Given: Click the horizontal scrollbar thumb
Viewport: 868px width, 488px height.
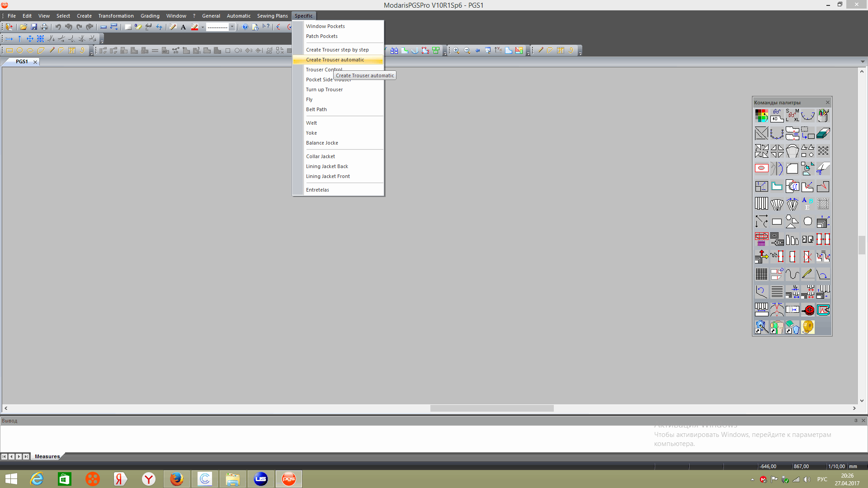Looking at the screenshot, I should [492, 408].
